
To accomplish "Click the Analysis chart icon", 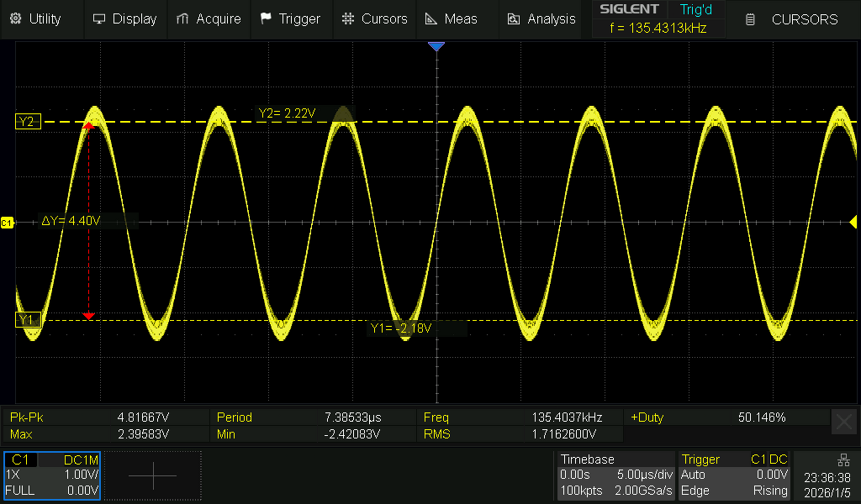I will [514, 19].
